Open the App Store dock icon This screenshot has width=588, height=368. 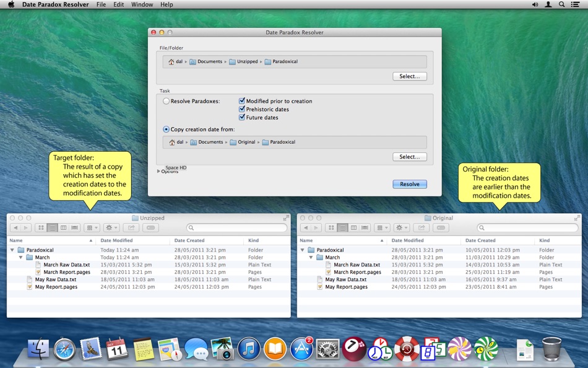pos(301,349)
